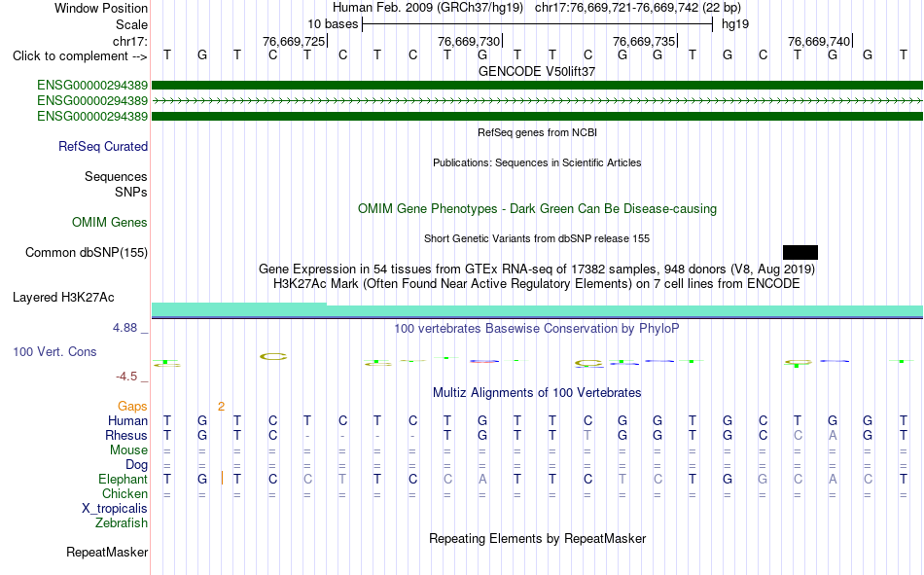Click the H3K27Ac Mark ENCODE track title
The image size is (924, 575).
pos(537,284)
